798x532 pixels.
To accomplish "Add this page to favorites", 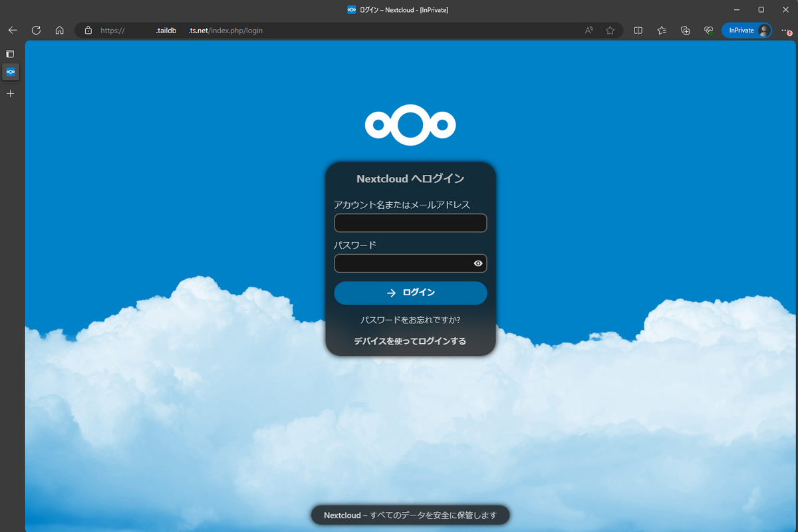I will coord(610,30).
